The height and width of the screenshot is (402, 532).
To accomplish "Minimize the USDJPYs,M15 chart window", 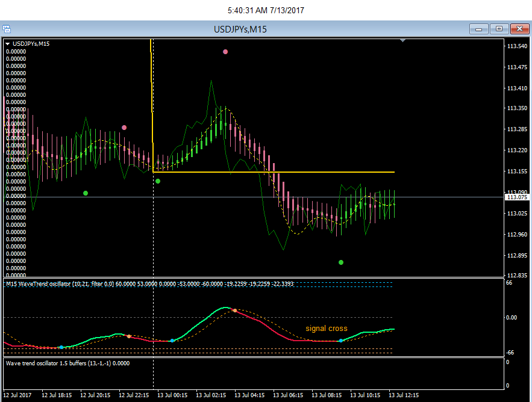I will click(x=479, y=29).
